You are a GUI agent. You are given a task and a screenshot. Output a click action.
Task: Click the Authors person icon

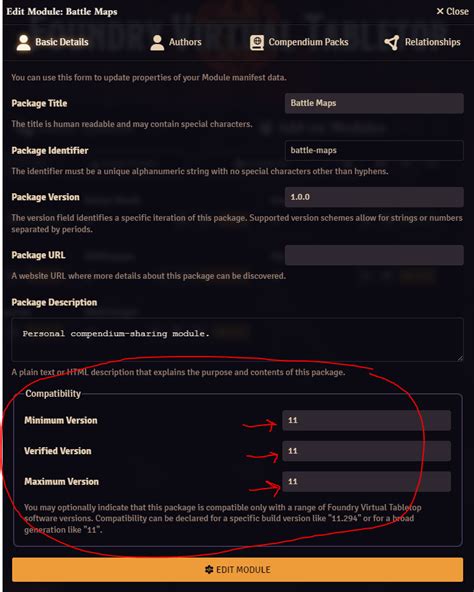(x=157, y=42)
